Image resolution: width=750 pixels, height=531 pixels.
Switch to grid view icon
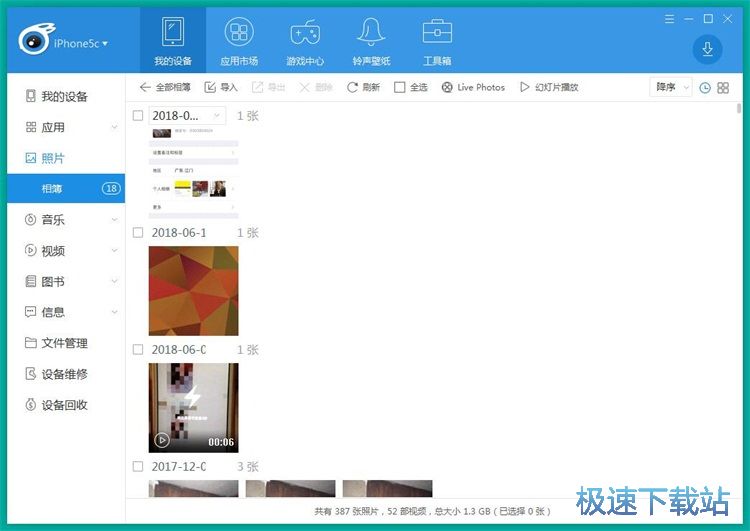pyautogui.click(x=723, y=88)
